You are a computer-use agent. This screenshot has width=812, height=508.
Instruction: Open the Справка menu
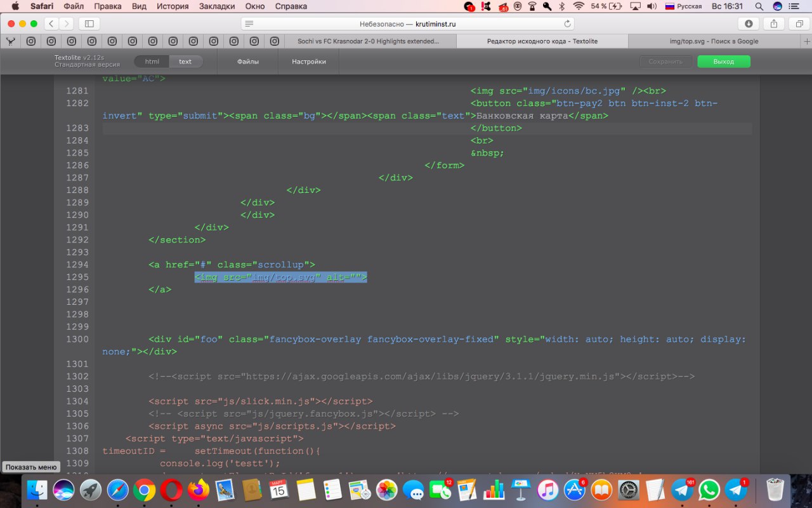(x=291, y=6)
